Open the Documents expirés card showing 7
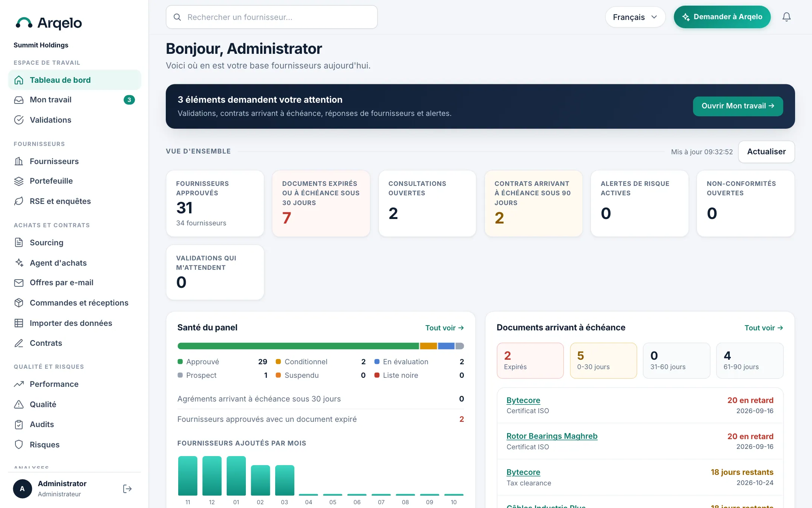Image resolution: width=812 pixels, height=508 pixels. (321, 204)
